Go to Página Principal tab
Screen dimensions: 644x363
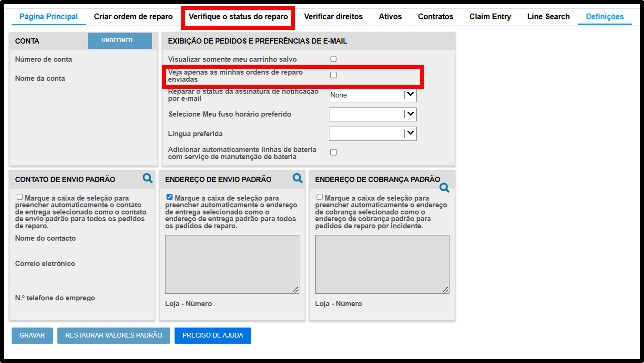click(48, 16)
